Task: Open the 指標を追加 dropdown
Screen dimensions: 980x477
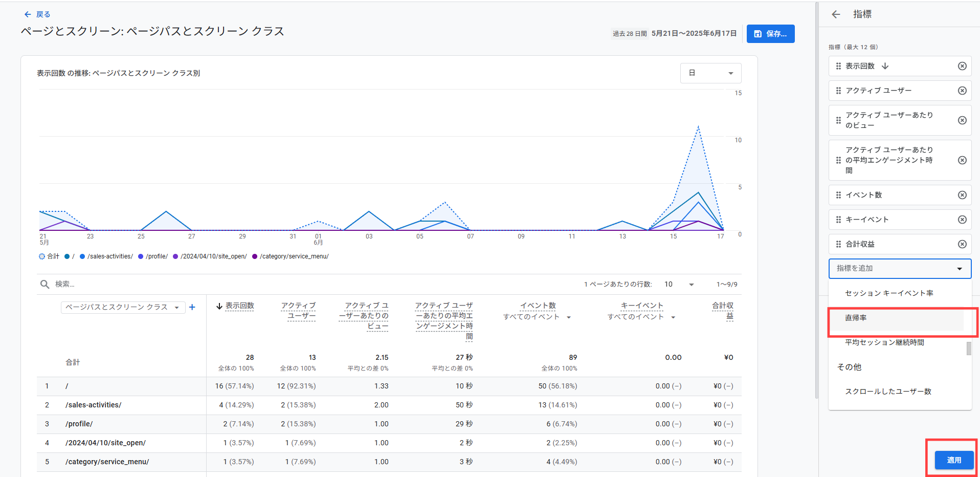Action: pyautogui.click(x=900, y=269)
